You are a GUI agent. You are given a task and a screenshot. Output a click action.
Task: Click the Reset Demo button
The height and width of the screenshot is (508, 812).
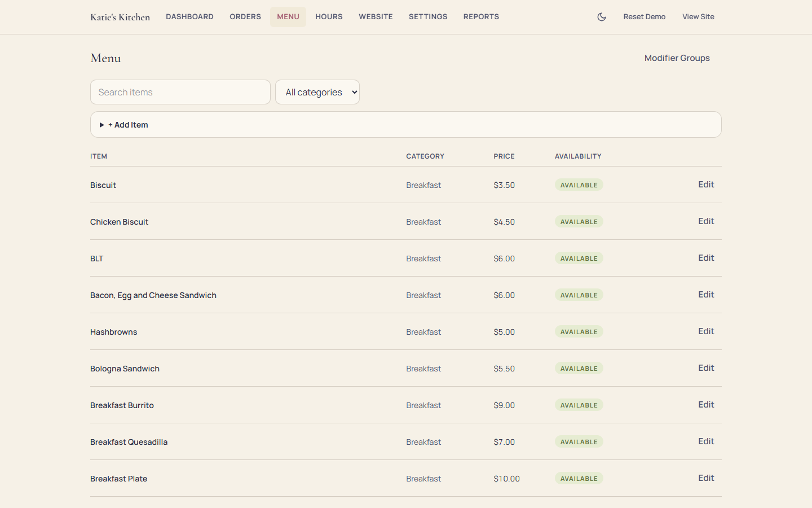pyautogui.click(x=645, y=17)
